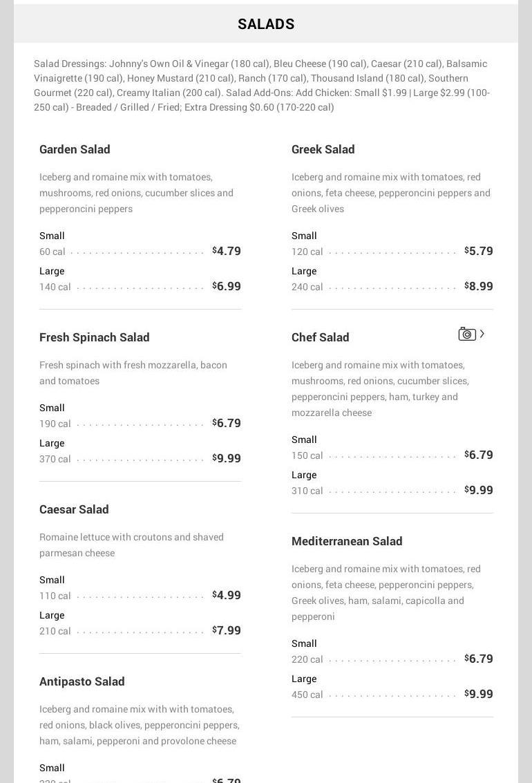Pick Greek Salad large price $8.99
The image size is (532, 783).
(479, 286)
